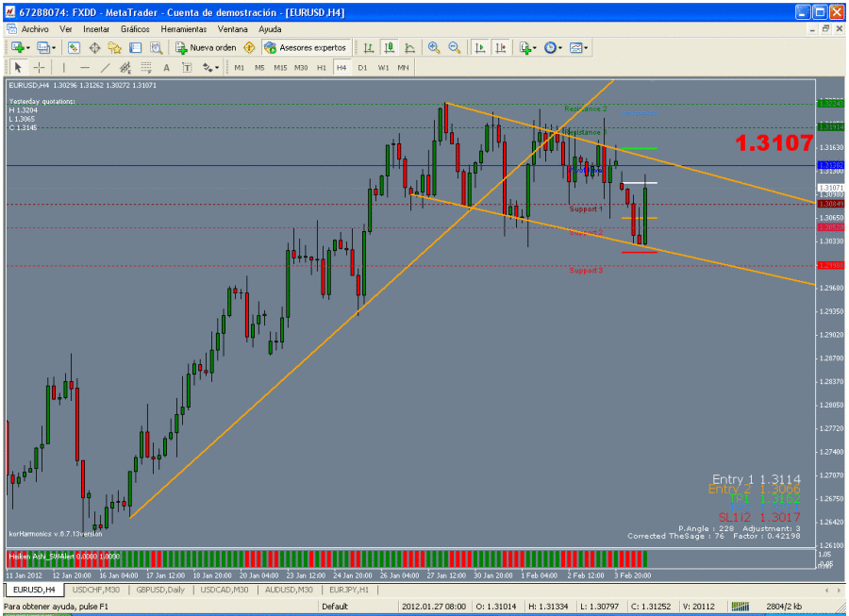Select the vertical line drawing tool
This screenshot has height=616, width=849.
pos(64,68)
